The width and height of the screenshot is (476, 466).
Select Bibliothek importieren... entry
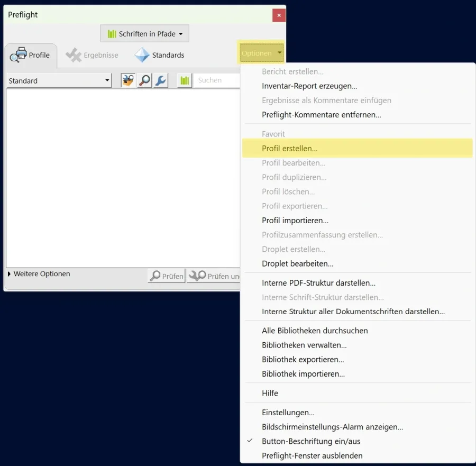[358, 374]
